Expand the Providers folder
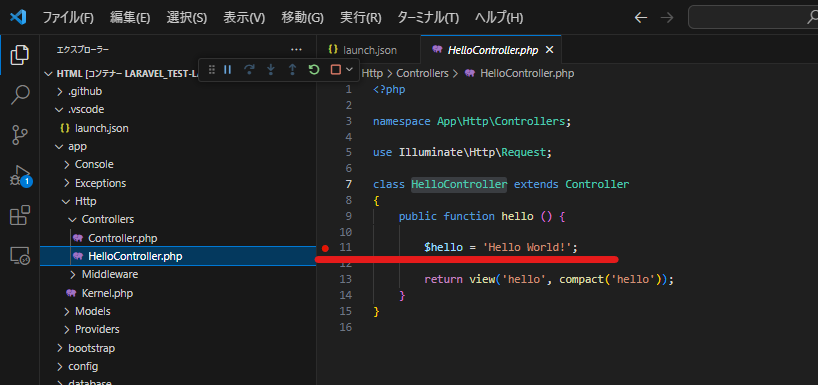This screenshot has width=818, height=385. click(178, 329)
